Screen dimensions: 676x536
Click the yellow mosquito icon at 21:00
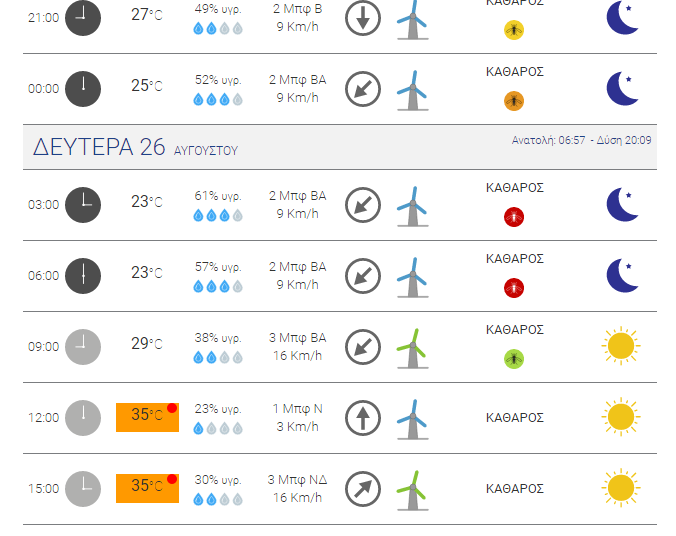point(514,30)
